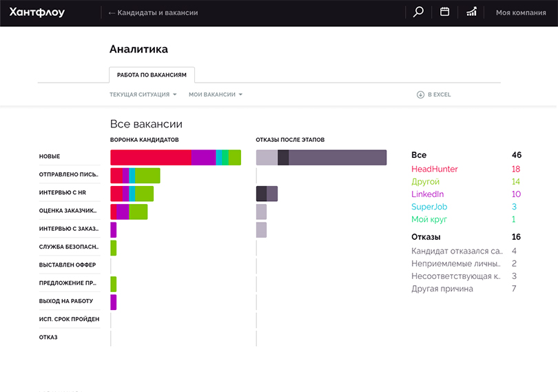The width and height of the screenshot is (558, 392).
Task: Select the Работа по вакансиям tab
Action: pos(152,74)
